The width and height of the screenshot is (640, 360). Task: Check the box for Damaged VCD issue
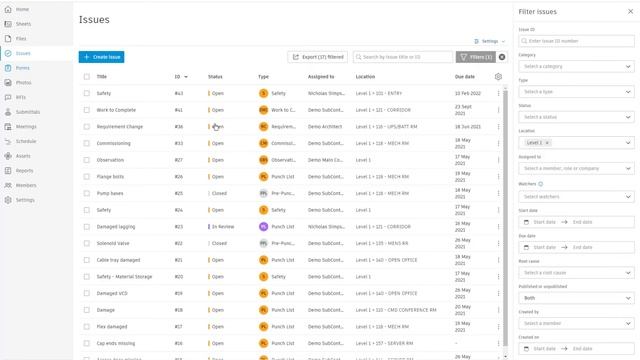[x=87, y=293]
